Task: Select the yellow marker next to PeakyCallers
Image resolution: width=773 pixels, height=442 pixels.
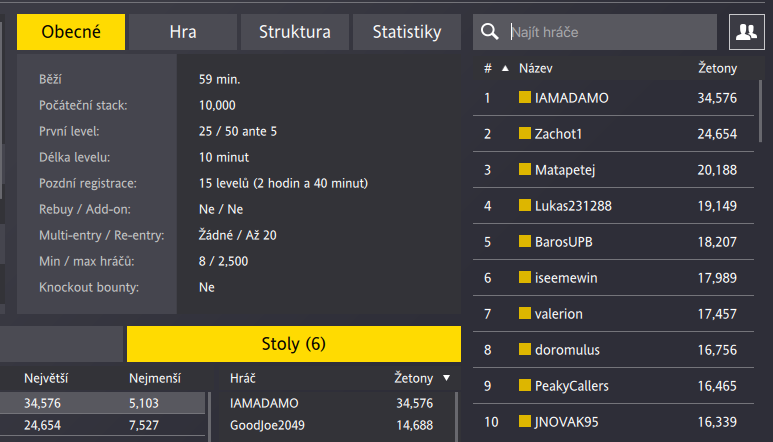Action: click(x=525, y=386)
